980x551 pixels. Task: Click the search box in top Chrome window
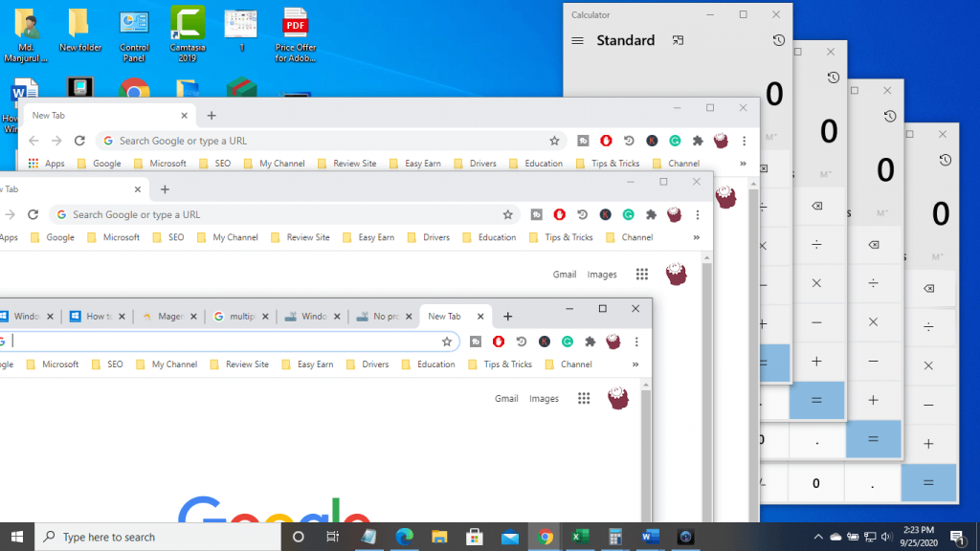click(331, 141)
